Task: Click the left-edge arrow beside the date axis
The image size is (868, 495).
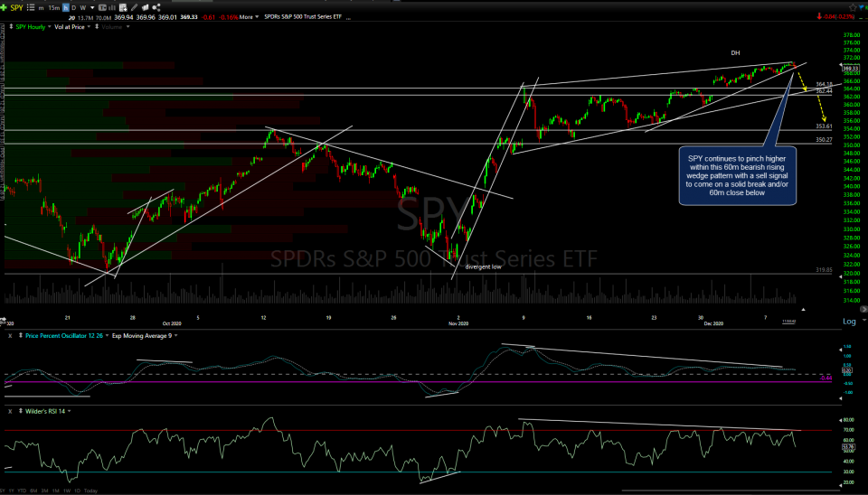Action: click(2, 321)
